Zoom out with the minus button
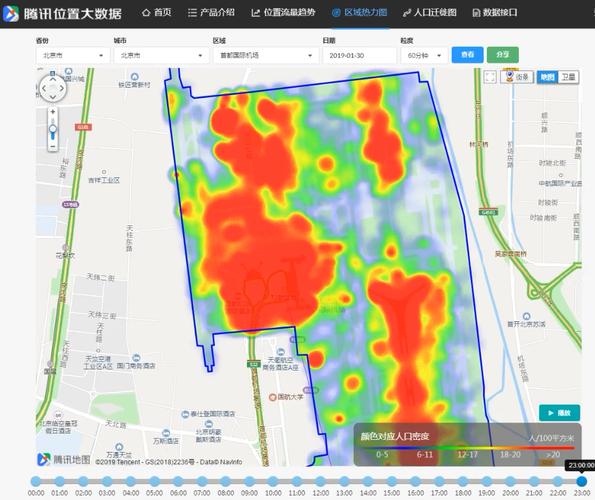 point(53,146)
